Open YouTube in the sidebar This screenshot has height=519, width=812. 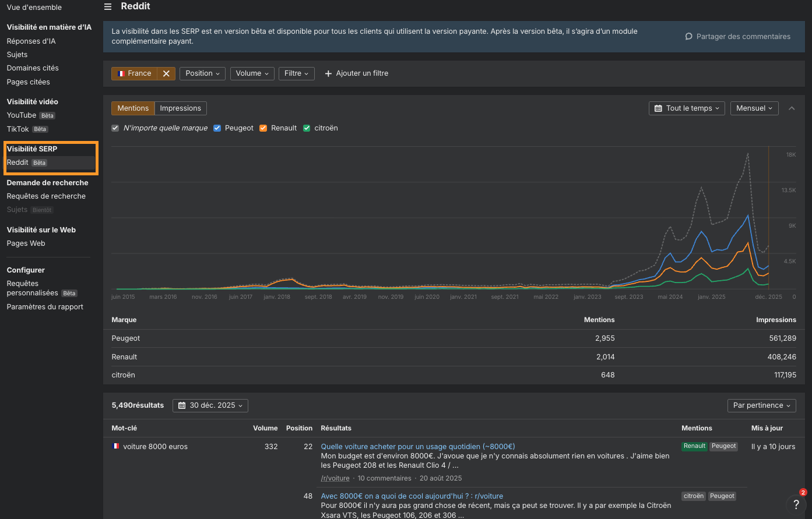[22, 115]
